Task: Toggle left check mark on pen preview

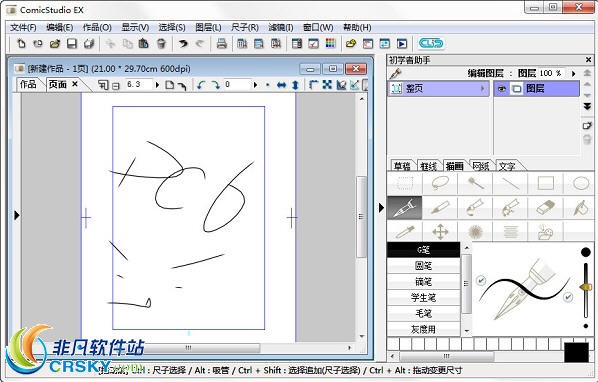Action: tap(481, 280)
